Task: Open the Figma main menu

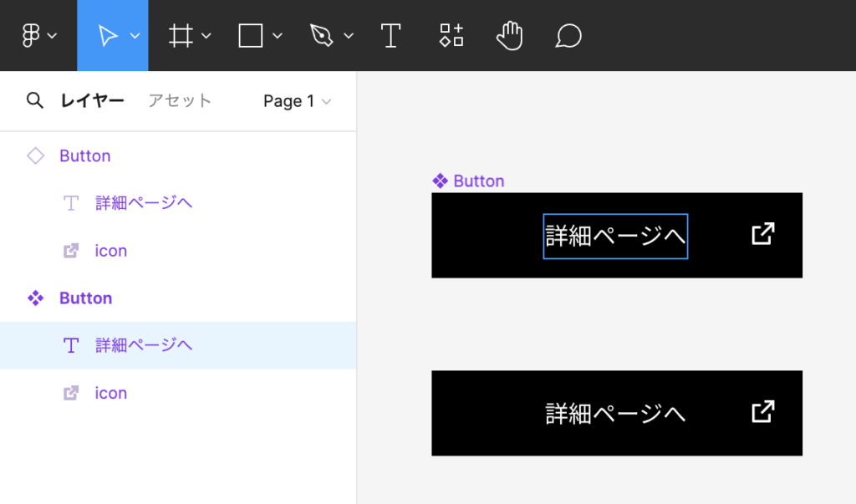Action: (32, 36)
